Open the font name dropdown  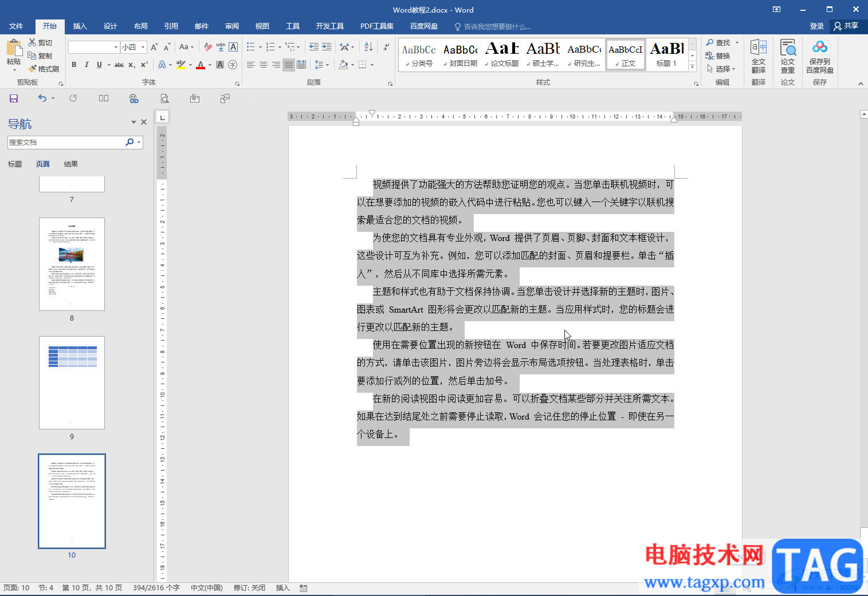116,47
